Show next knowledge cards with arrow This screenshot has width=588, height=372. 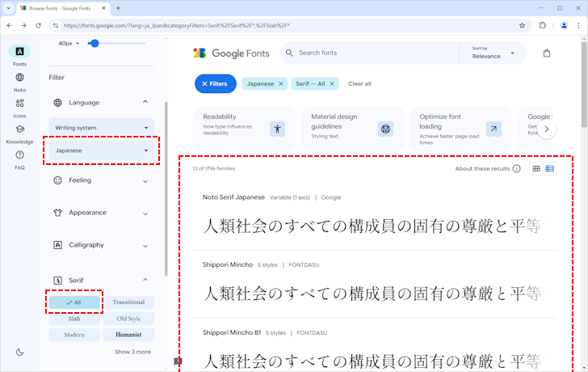pyautogui.click(x=547, y=129)
